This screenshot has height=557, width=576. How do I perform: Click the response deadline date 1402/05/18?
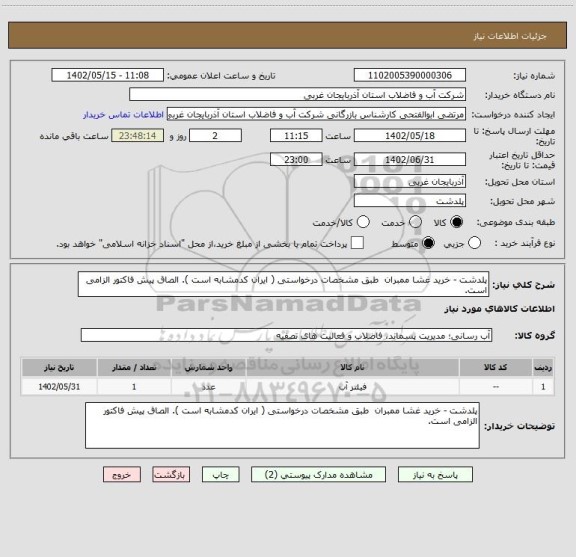[x=410, y=136]
